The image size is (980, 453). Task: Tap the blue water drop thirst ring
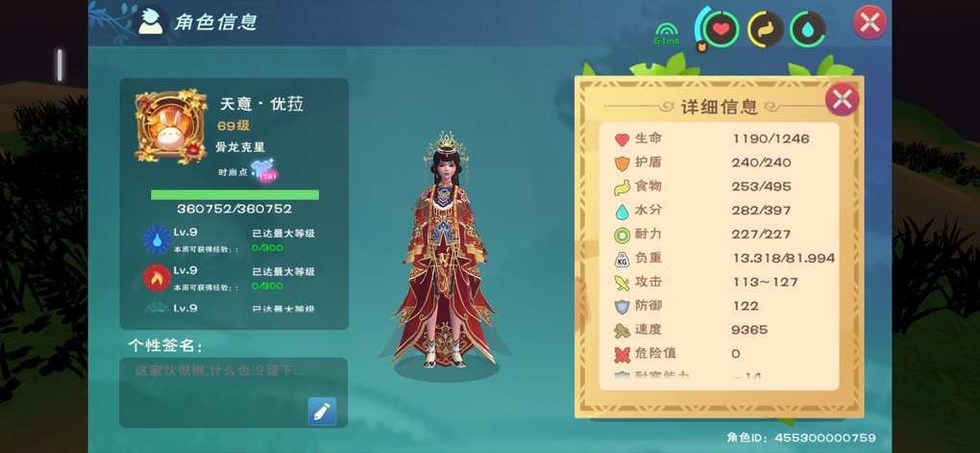[807, 29]
